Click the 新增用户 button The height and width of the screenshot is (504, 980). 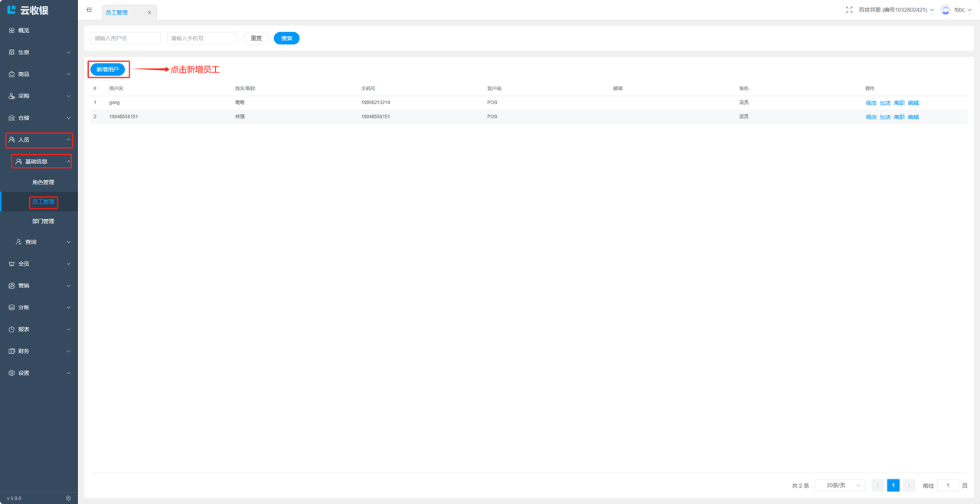[107, 70]
